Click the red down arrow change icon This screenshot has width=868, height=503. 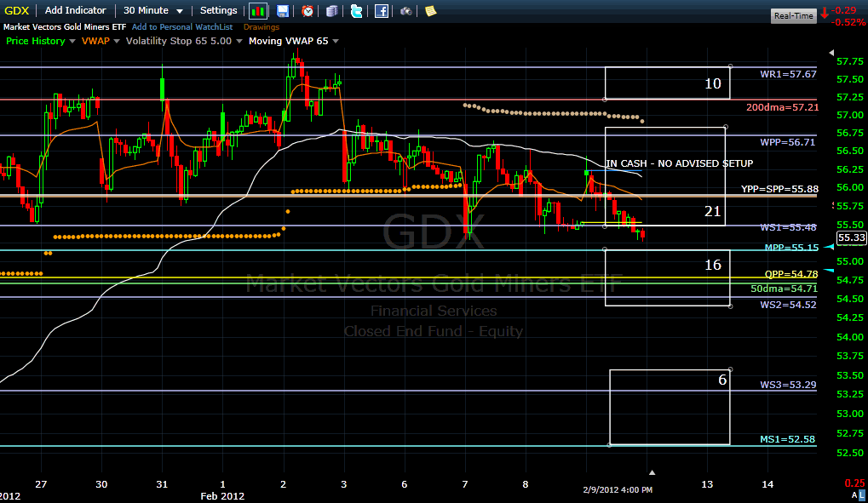(x=825, y=13)
